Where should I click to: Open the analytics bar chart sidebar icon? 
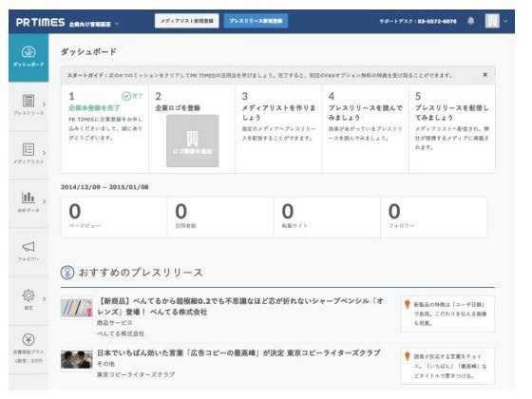click(x=28, y=198)
